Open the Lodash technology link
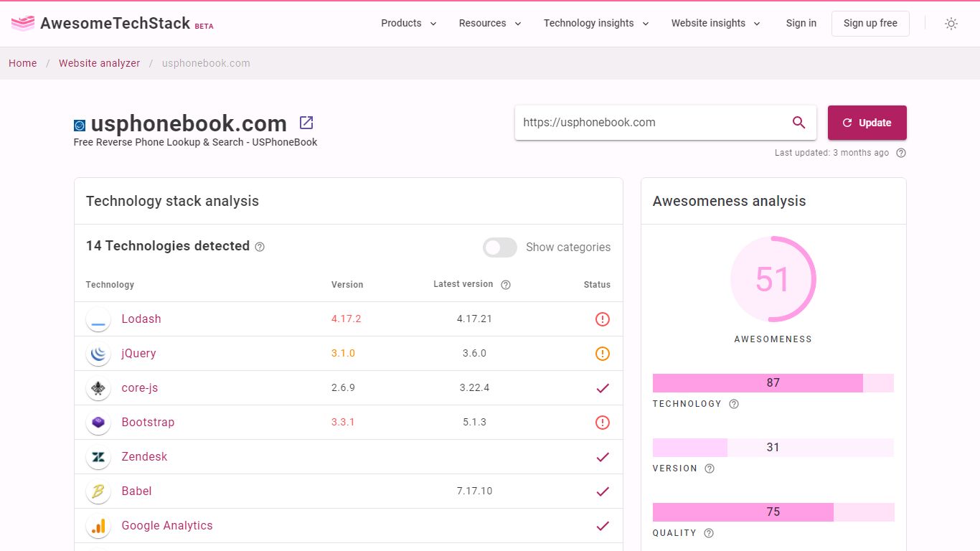This screenshot has height=551, width=980. [x=141, y=319]
